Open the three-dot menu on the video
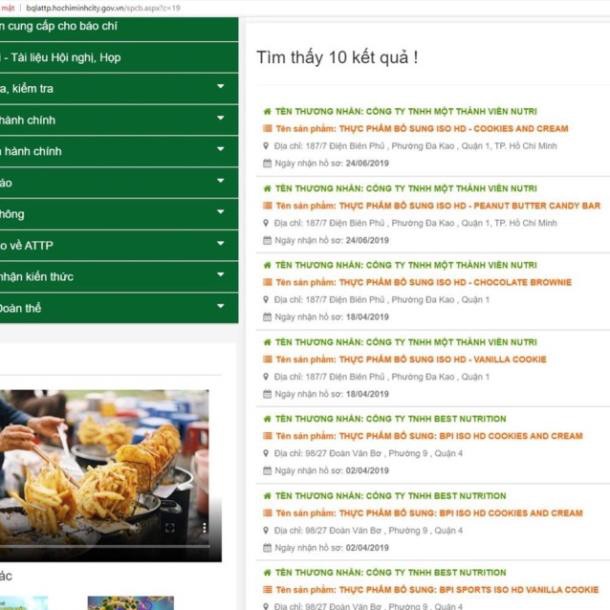 tap(204, 528)
